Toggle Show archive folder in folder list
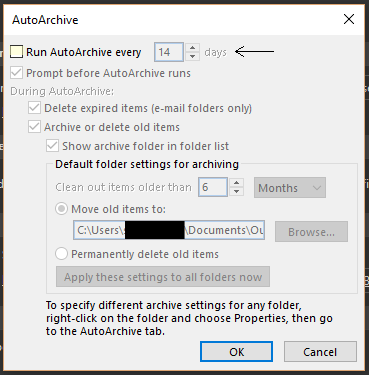The image size is (369, 375). [52, 146]
